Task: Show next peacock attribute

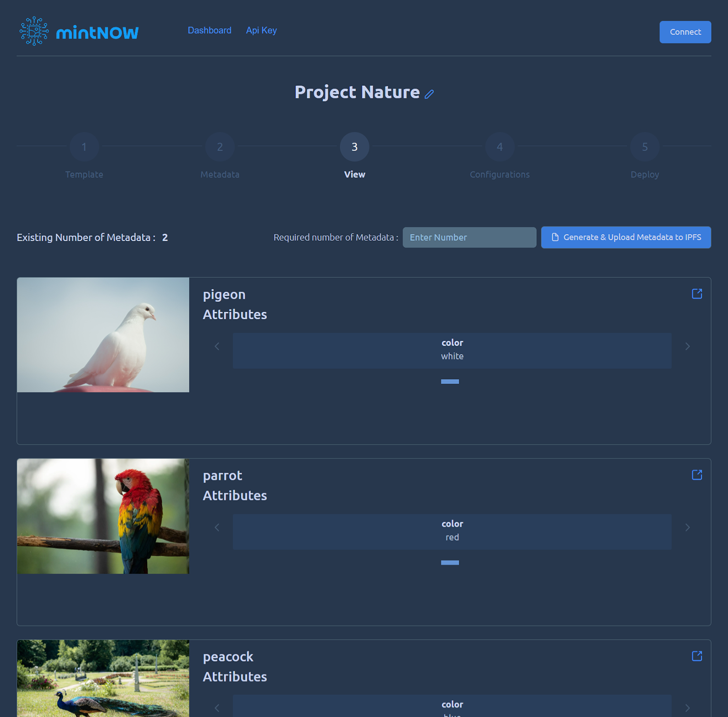Action: 688,708
